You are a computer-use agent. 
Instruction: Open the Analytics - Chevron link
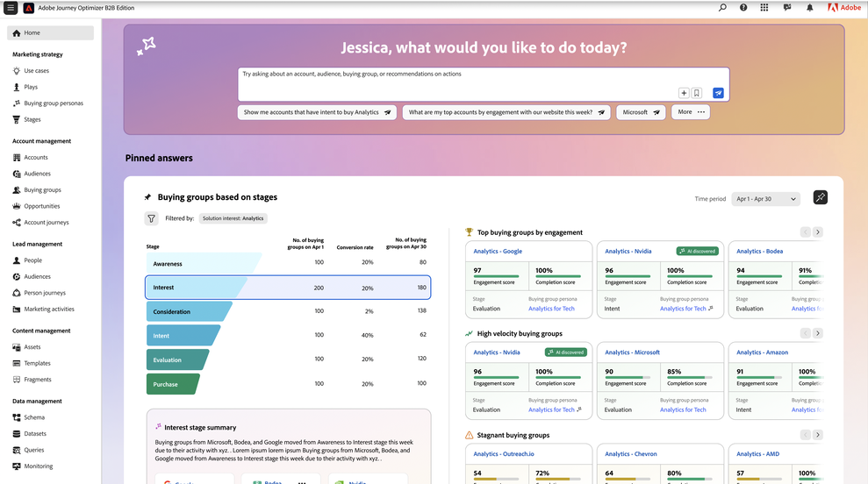tap(630, 454)
